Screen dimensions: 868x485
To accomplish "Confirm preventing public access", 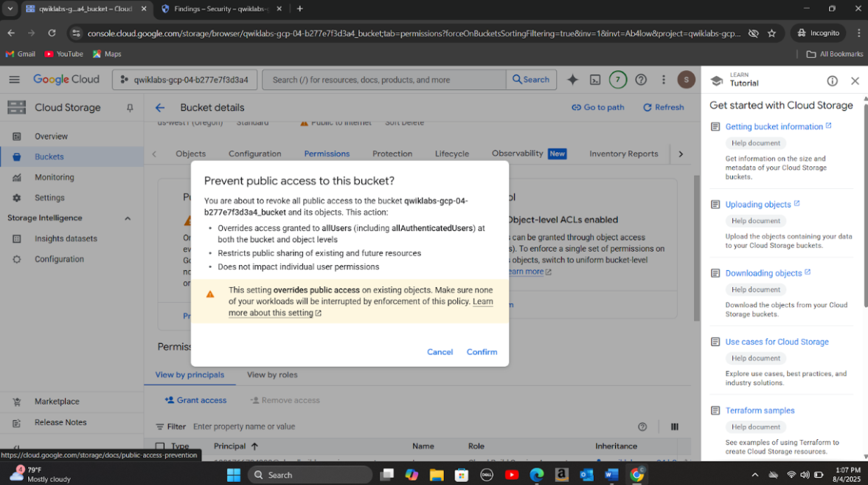I will tap(482, 352).
